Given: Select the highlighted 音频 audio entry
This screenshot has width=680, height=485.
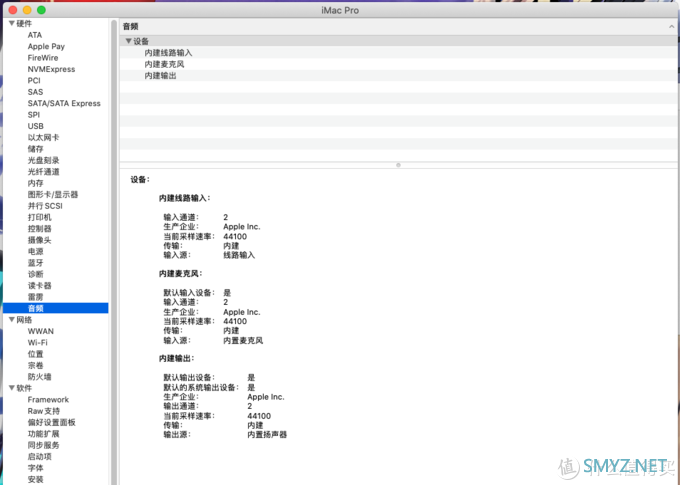Looking at the screenshot, I should pos(56,308).
